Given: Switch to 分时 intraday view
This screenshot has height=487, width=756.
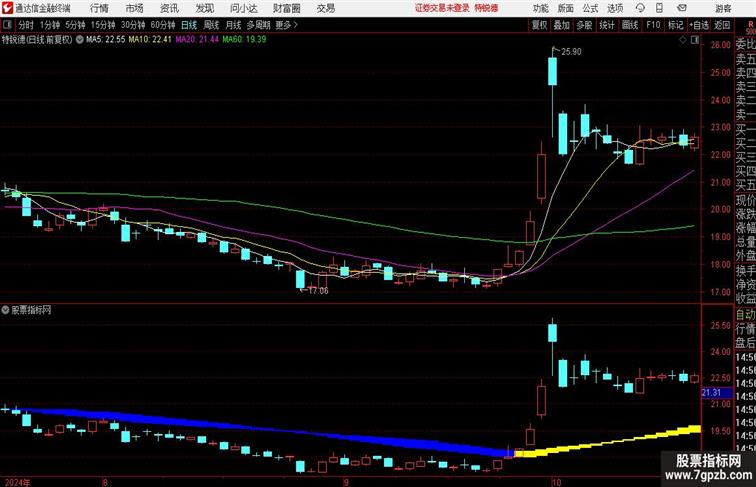Looking at the screenshot, I should point(26,25).
